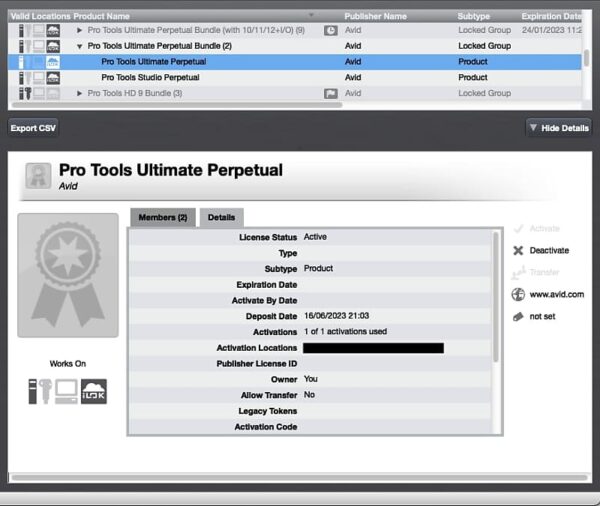This screenshot has width=600, height=506.
Task: Collapse the Pro Tools Ultimate Perpetual Bundle (2) group
Action: click(x=79, y=46)
